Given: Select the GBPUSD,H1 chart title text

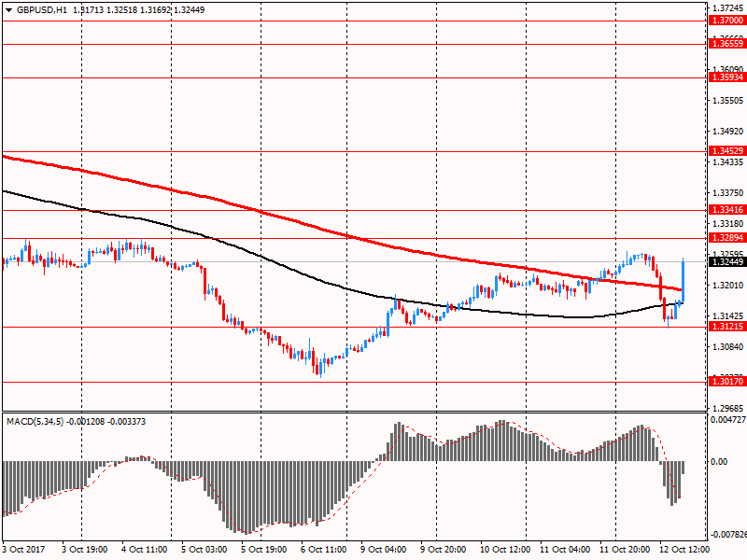Looking at the screenshot, I should 42,10.
